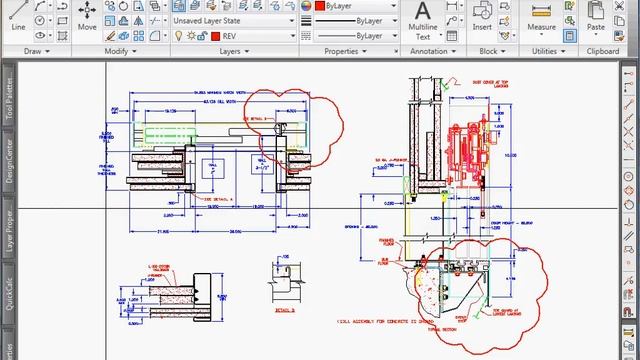
Task: Expand the Block panel
Action: (493, 51)
